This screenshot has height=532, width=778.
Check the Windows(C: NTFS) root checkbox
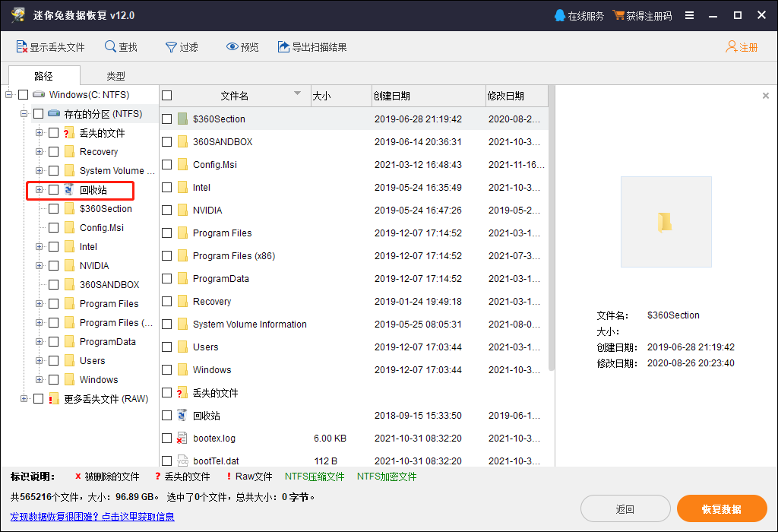24,94
